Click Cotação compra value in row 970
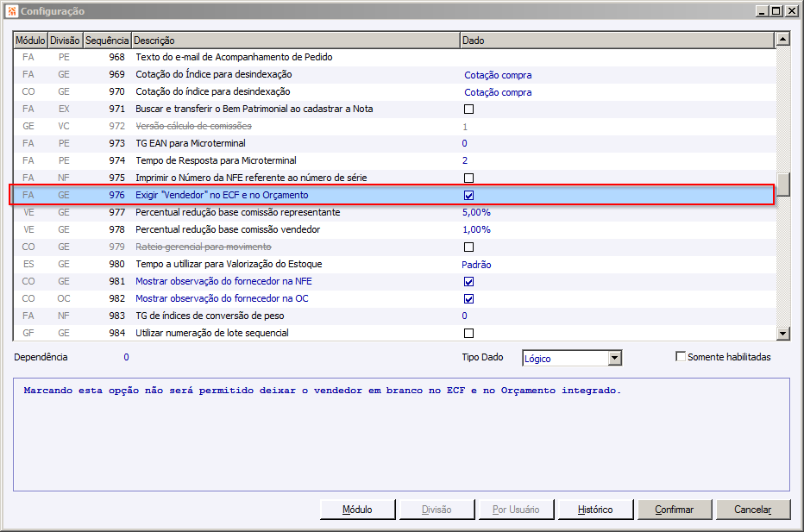This screenshot has height=532, width=804. pyautogui.click(x=498, y=92)
